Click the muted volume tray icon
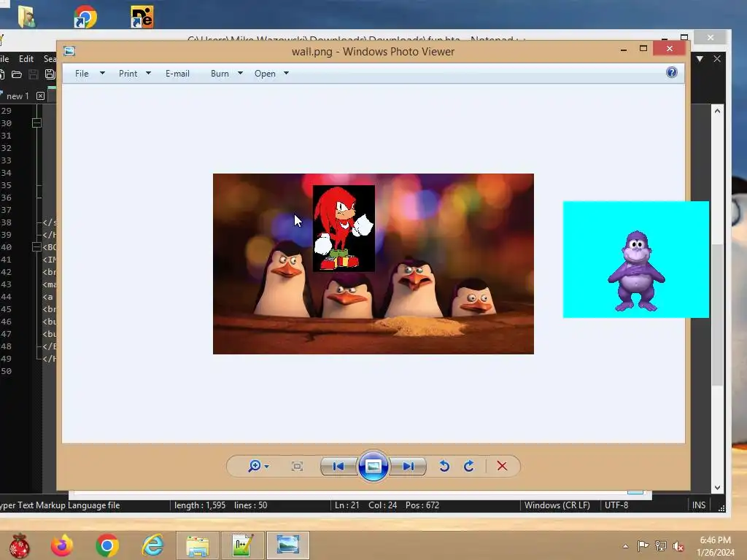Screen dimensions: 747x560 678,546
